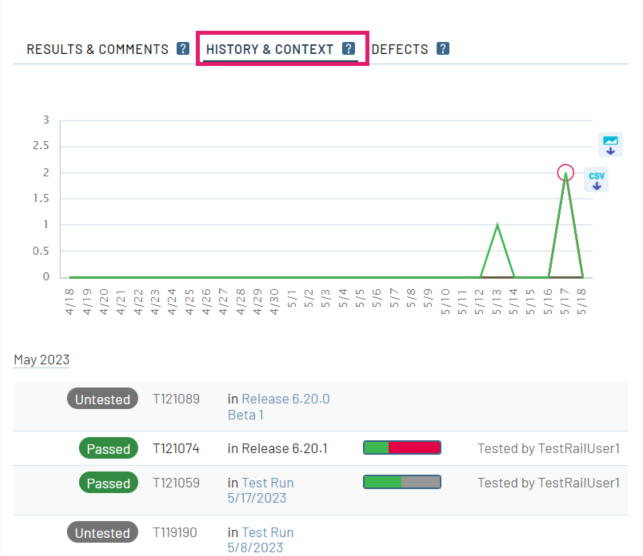Viewport: 643px width, 556px height.
Task: Click Untested status badge for T121089
Action: [102, 399]
